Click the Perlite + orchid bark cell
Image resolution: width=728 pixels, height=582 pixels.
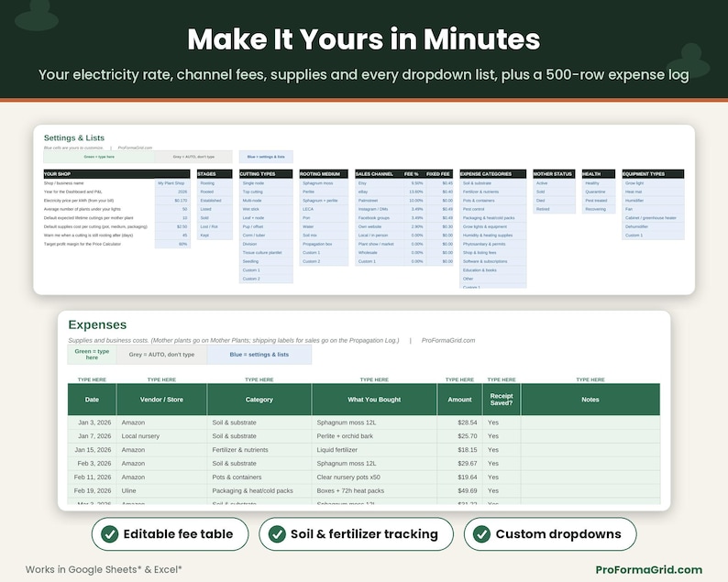(x=374, y=435)
